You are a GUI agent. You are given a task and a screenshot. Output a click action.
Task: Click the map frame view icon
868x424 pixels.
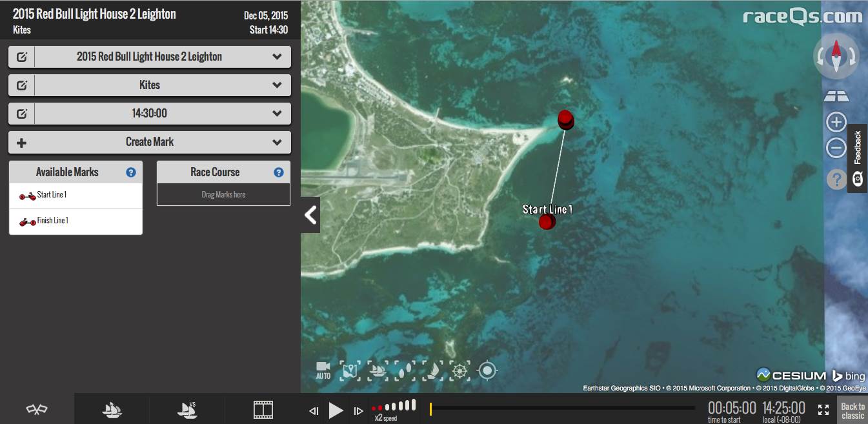tap(349, 370)
